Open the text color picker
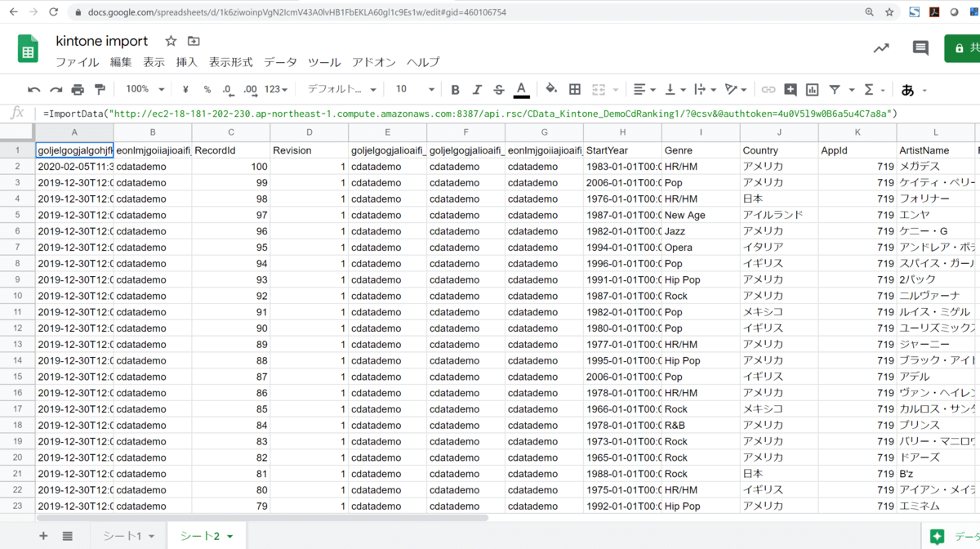This screenshot has height=549, width=980. (521, 90)
